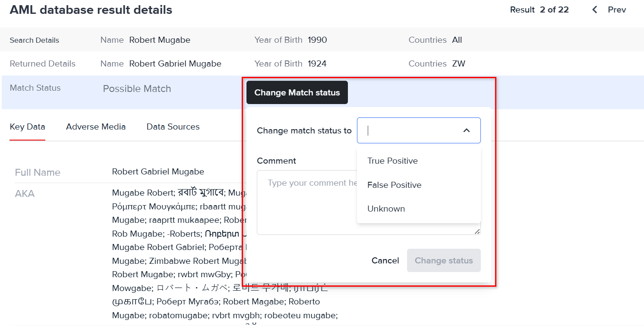Click the comment box resize handle
The width and height of the screenshot is (644, 326).
[477, 231]
